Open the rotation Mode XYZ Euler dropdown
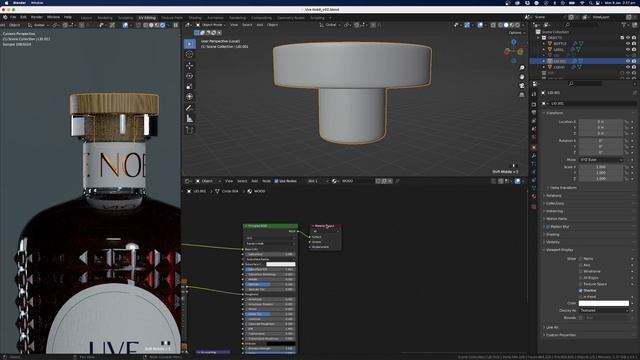This screenshot has height=360, width=640. click(601, 160)
